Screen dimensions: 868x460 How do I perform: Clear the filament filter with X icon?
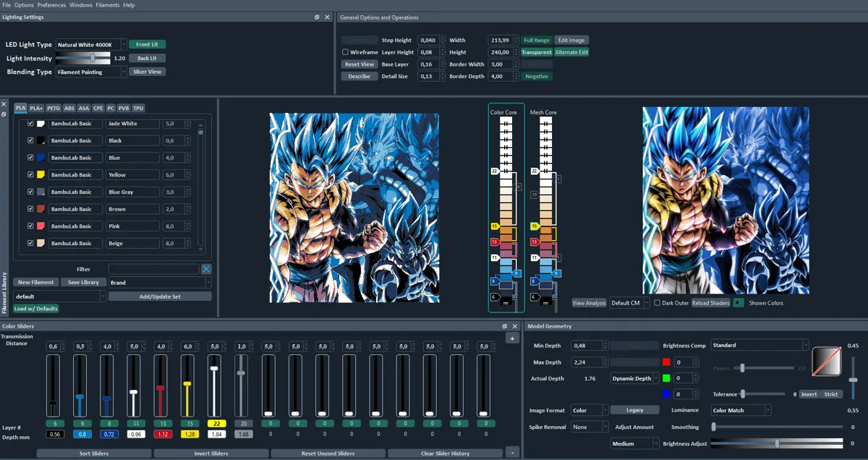206,269
